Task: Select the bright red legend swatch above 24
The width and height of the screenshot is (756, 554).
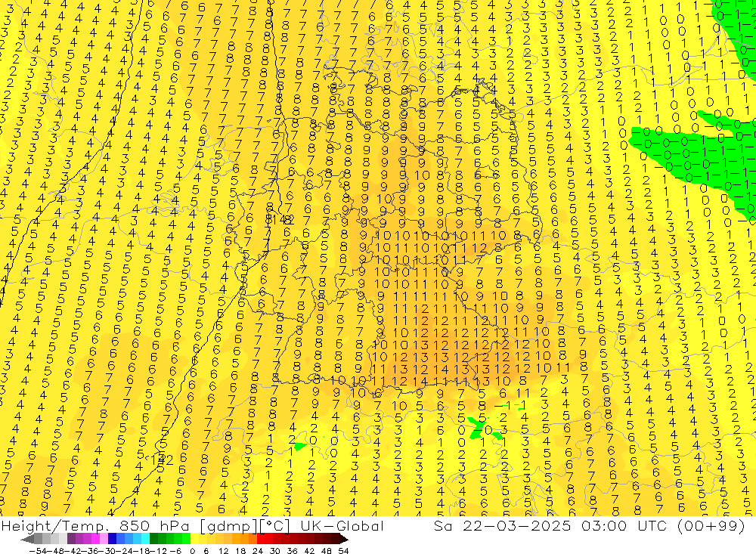Action: 261,539
